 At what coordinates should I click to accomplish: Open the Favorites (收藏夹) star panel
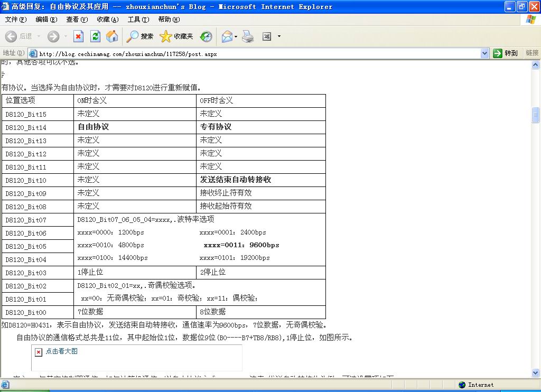coord(177,36)
